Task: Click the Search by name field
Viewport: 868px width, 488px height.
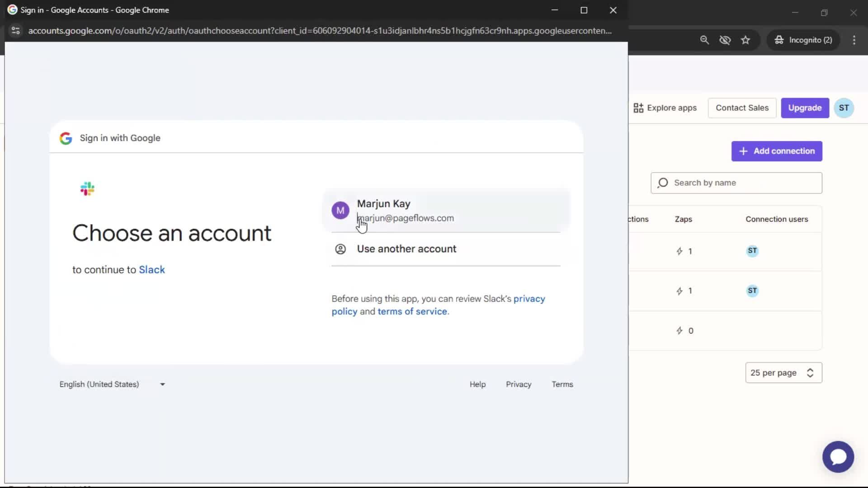Action: pyautogui.click(x=736, y=183)
